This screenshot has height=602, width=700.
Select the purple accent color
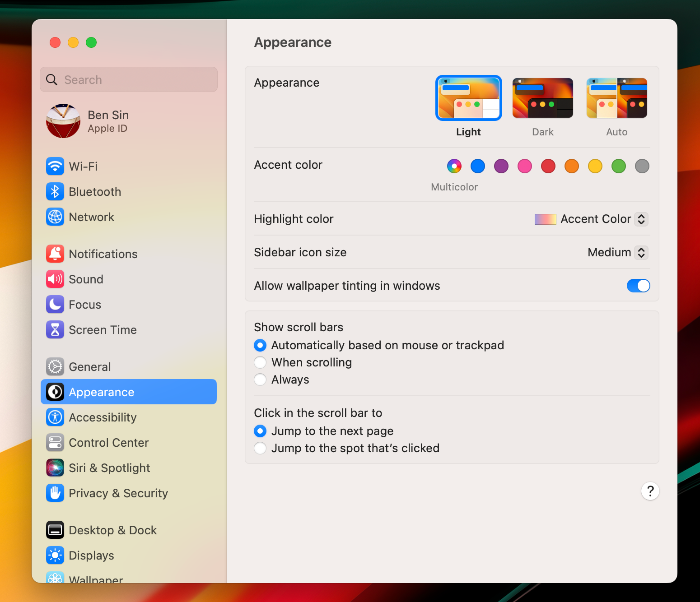point(501,166)
